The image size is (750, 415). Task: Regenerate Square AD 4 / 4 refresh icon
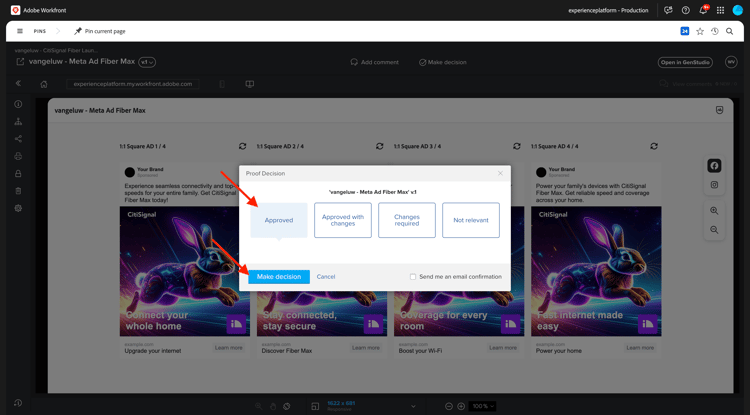(x=654, y=146)
